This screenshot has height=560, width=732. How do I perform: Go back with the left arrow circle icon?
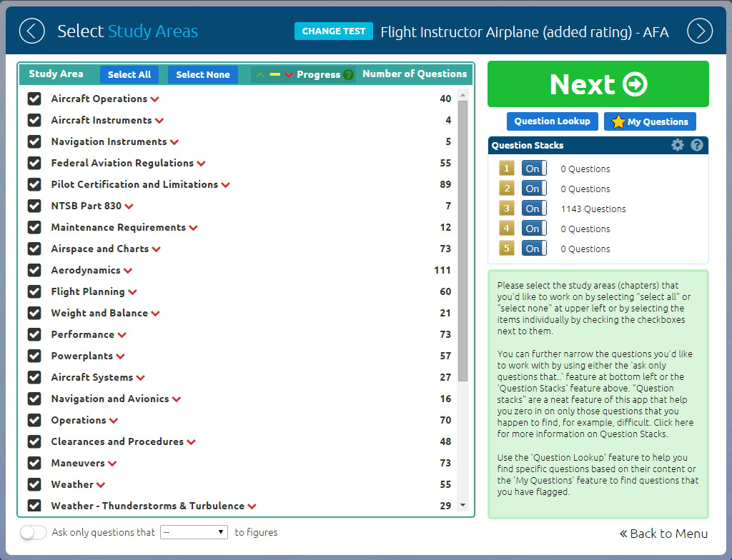pos(31,31)
